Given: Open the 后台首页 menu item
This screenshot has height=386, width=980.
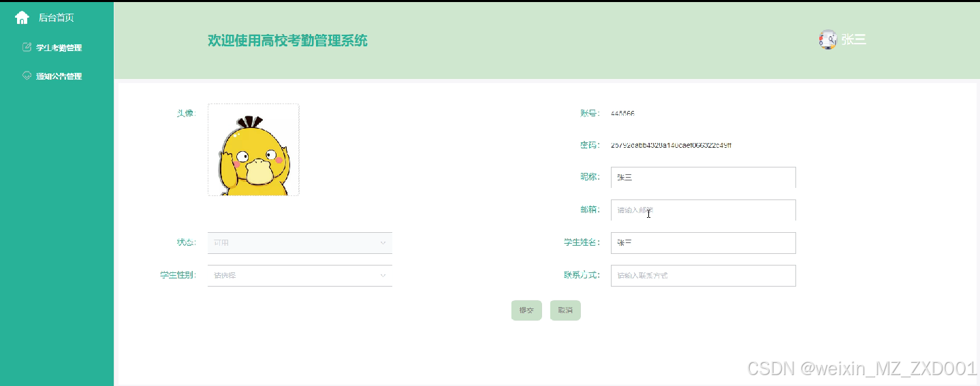Looking at the screenshot, I should click(x=57, y=18).
